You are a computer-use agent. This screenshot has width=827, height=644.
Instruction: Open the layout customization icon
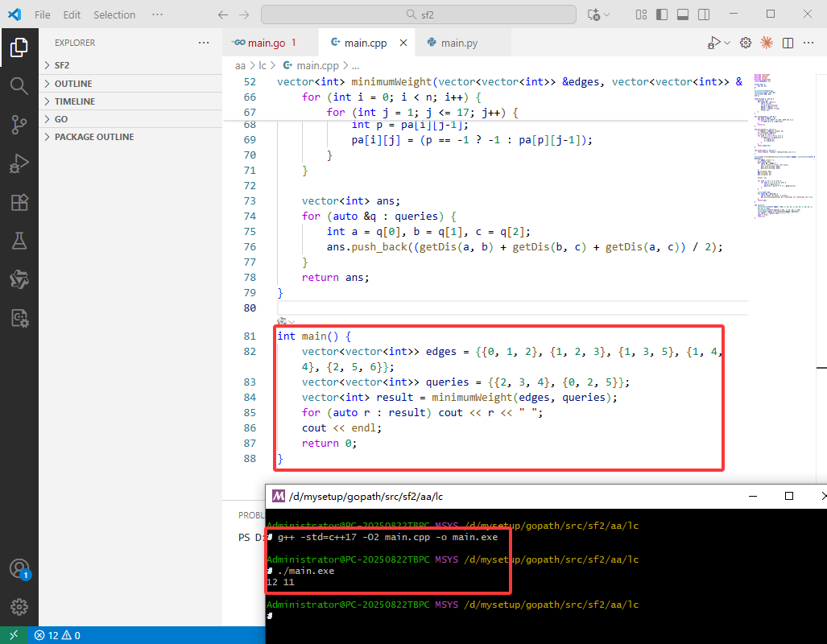pyautogui.click(x=641, y=14)
